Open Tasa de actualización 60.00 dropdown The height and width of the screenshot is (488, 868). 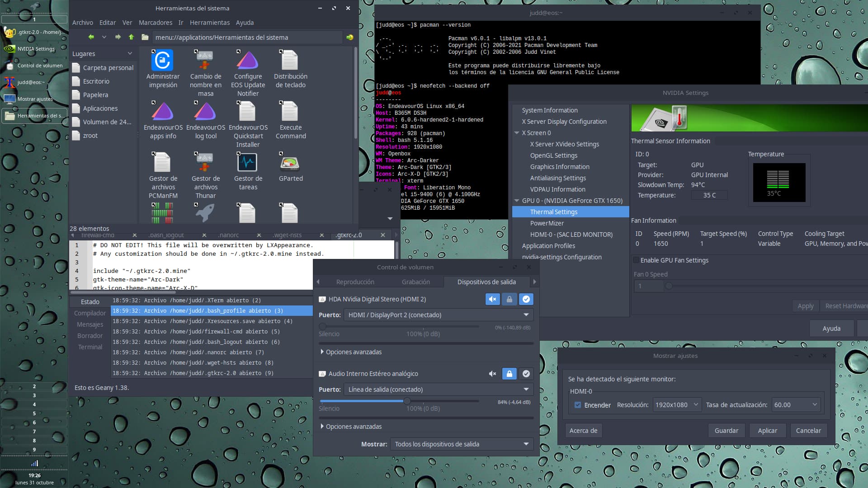pos(795,405)
